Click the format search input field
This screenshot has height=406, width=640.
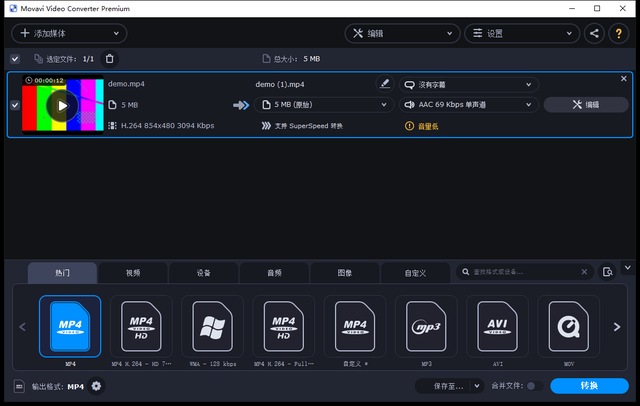coord(524,272)
